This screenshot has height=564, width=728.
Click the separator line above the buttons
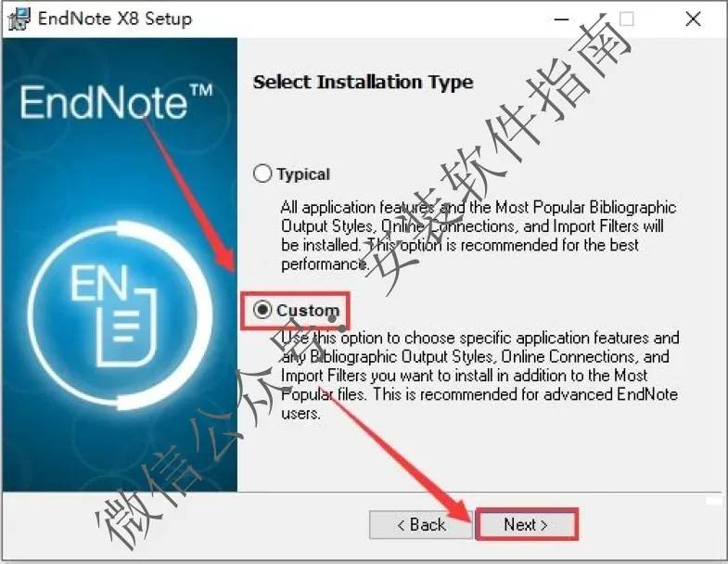coord(362,493)
